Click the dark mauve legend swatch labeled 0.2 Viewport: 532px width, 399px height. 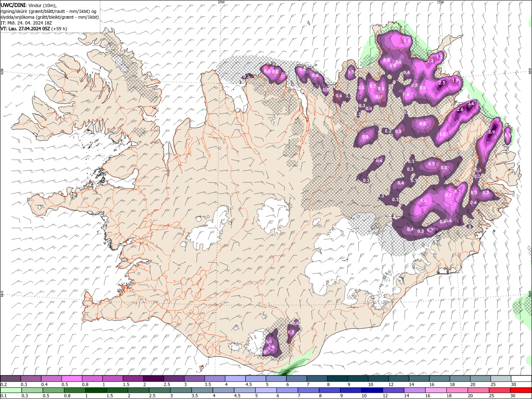tap(10, 378)
